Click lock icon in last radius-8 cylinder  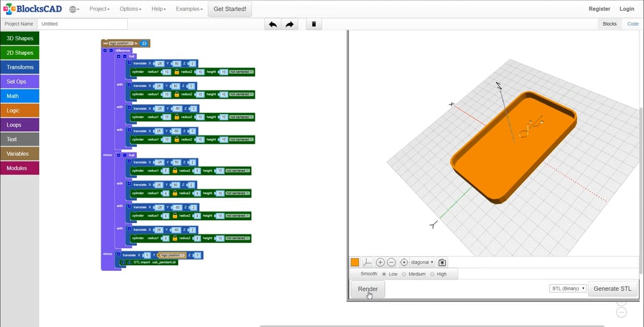tap(175, 238)
